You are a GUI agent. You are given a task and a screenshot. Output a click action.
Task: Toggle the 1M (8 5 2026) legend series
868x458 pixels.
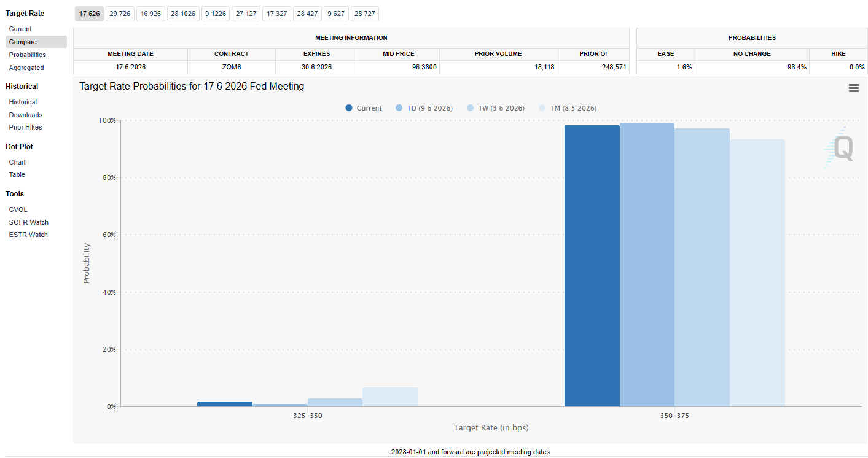point(567,108)
